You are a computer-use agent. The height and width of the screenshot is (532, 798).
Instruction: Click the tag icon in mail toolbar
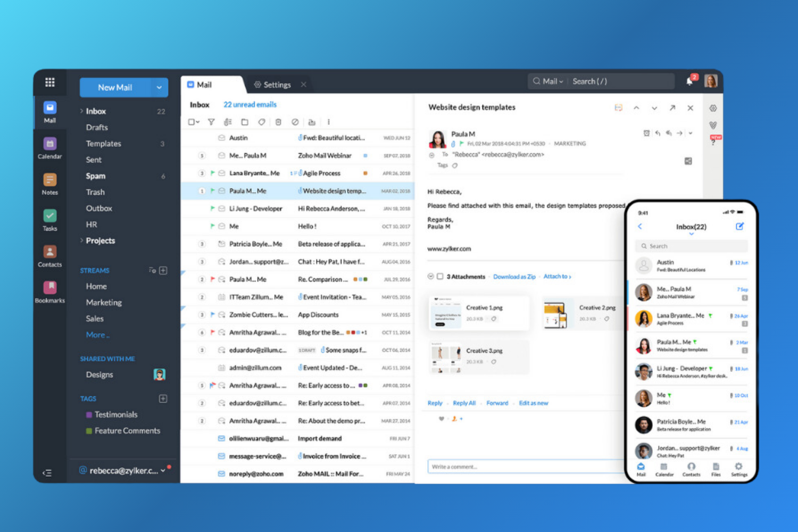coord(262,122)
